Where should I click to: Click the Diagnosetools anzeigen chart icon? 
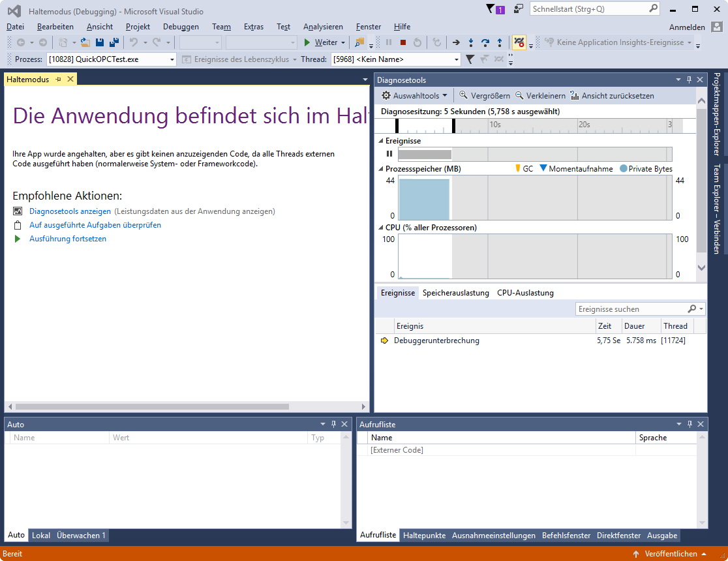18,211
